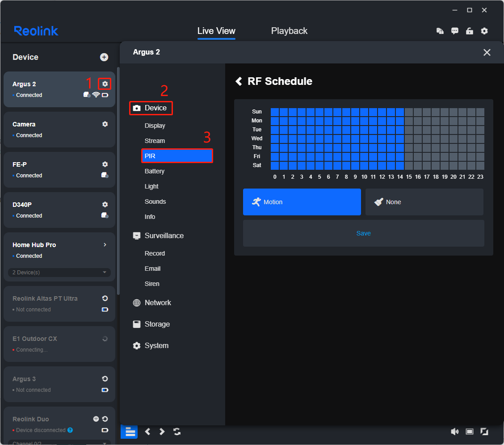504x445 pixels.
Task: Reconnect Argus 3 with refresh icon
Action: (x=105, y=379)
